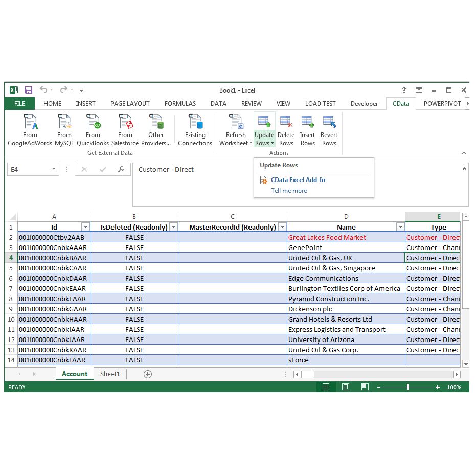Add a new worksheet with the plus button
The image size is (476, 476).
pos(147,374)
